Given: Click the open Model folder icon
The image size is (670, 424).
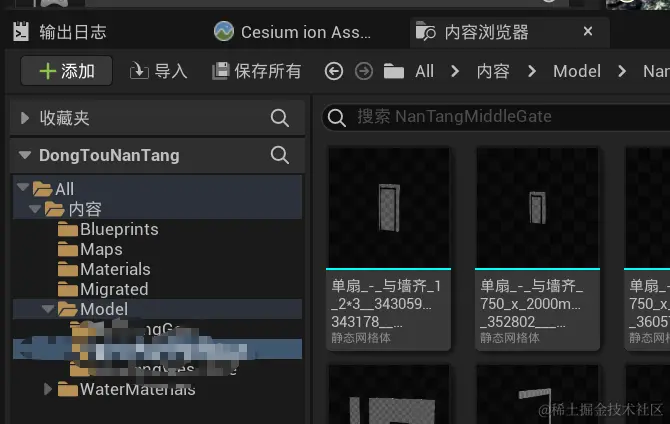Looking at the screenshot, I should pyautogui.click(x=68, y=309).
